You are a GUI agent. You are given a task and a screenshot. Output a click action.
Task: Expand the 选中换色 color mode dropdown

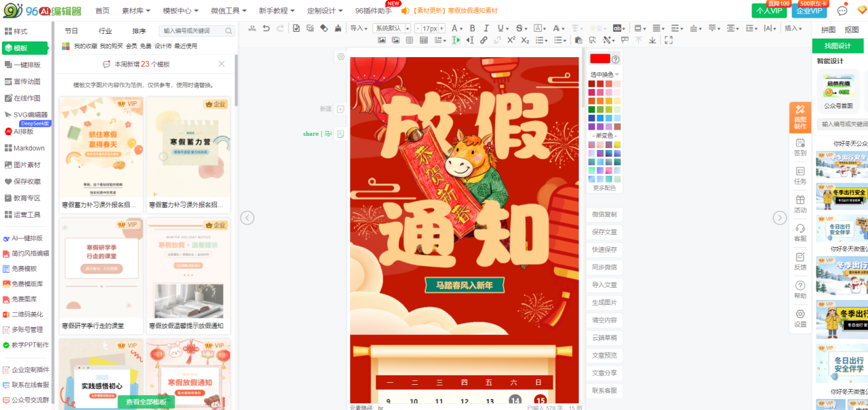pyautogui.click(x=604, y=74)
